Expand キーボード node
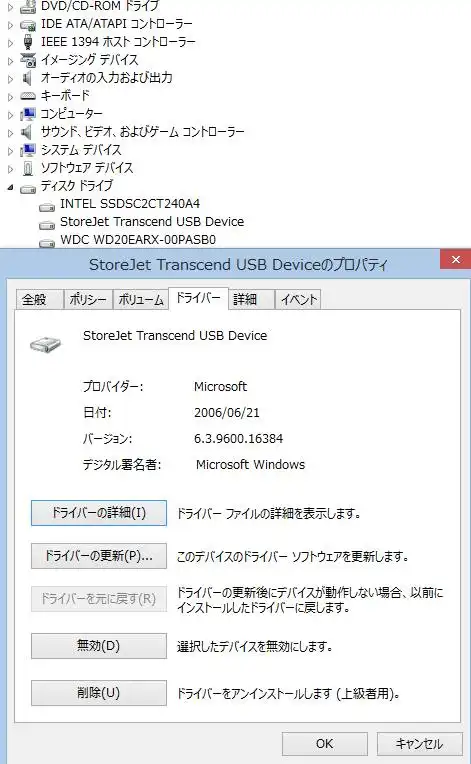 click(10, 97)
